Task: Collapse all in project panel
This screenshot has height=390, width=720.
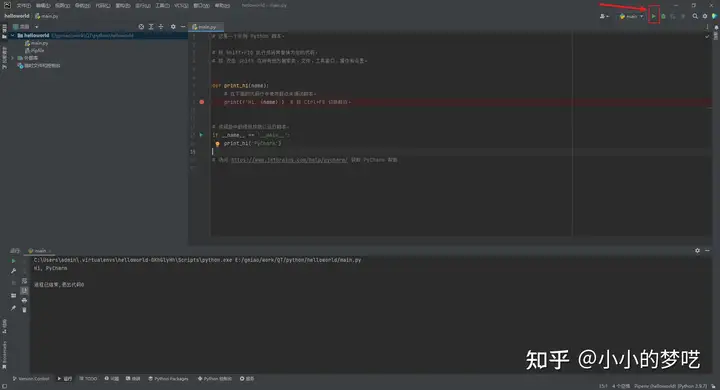Action: click(x=161, y=27)
